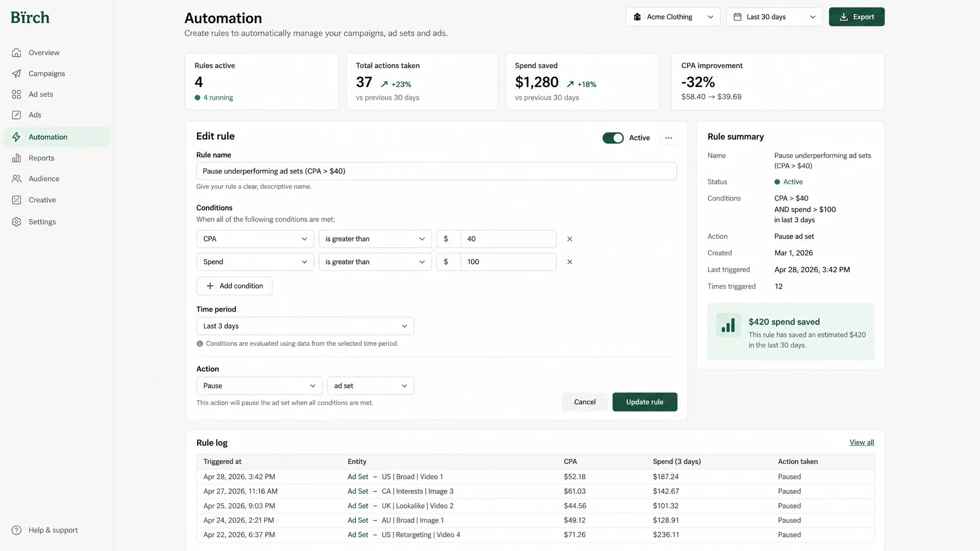Screen dimensions: 980x551
Task: Click the Export button
Action: (856, 17)
